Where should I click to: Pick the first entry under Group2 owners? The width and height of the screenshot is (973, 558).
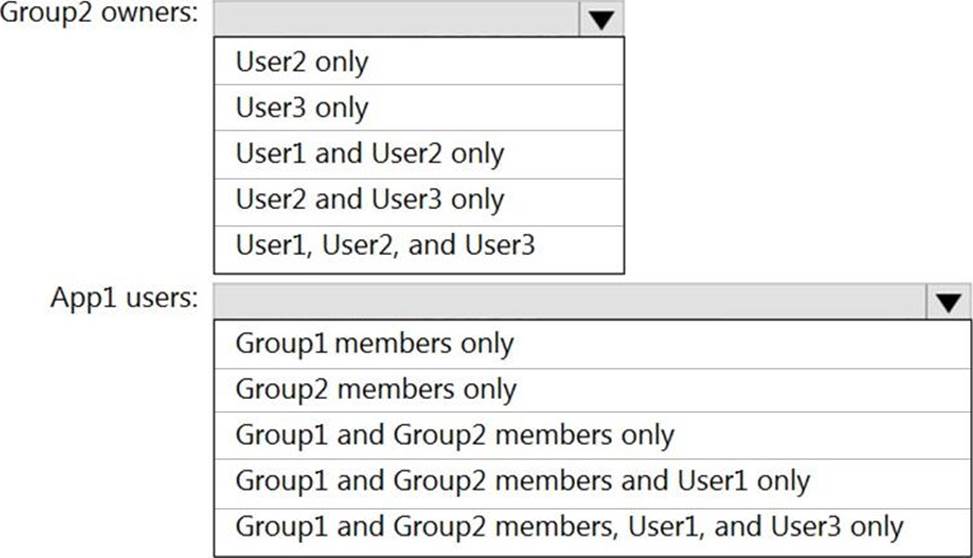pos(302,62)
